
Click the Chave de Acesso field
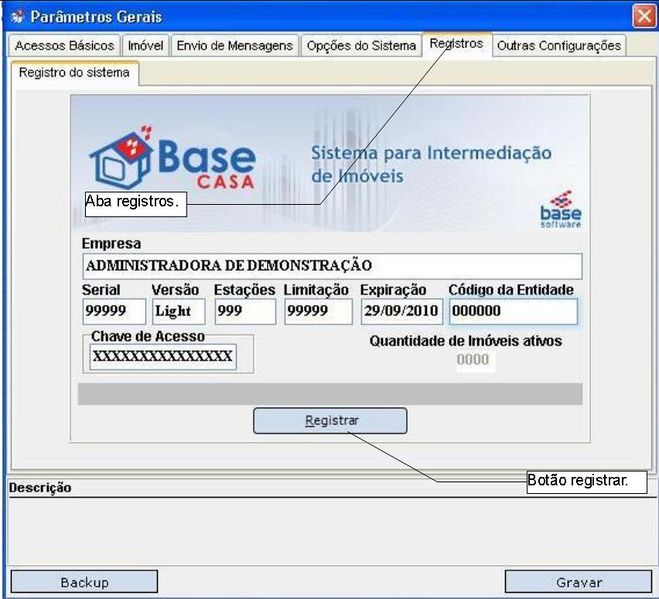[x=163, y=357]
